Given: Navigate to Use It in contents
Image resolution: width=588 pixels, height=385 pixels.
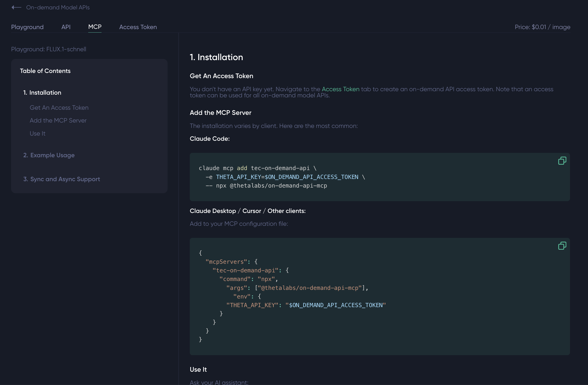Looking at the screenshot, I should point(37,134).
